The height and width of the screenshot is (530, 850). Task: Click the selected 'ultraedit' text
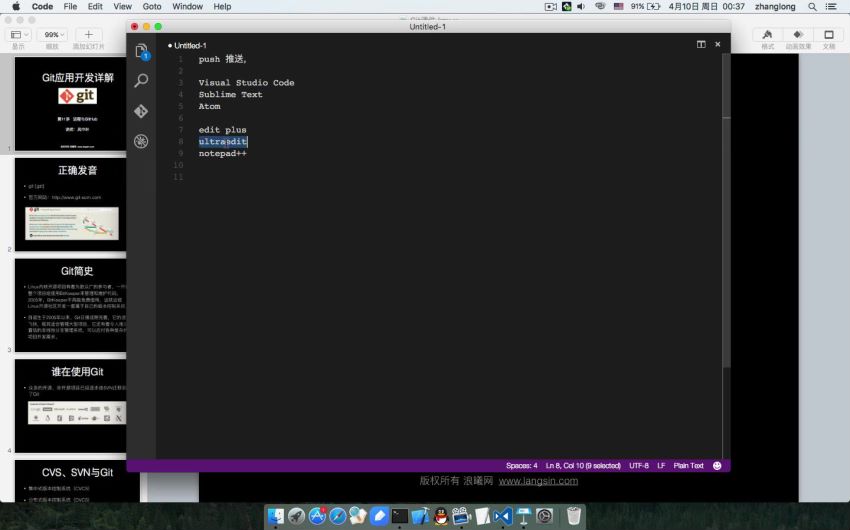pos(223,141)
